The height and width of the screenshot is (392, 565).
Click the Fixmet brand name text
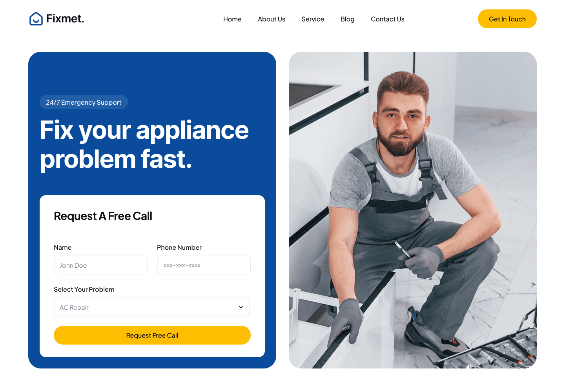[x=65, y=18]
